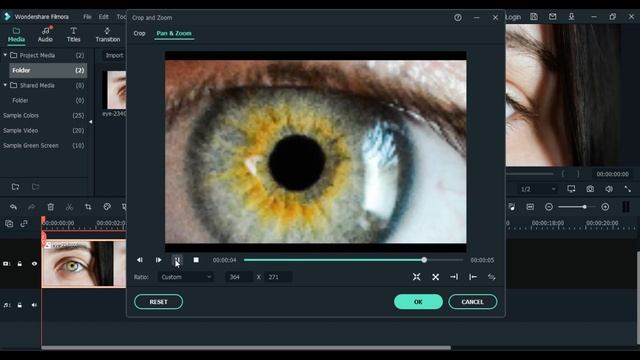Click timeline zoom out minus icon
The image size is (640, 360).
coord(549,207)
